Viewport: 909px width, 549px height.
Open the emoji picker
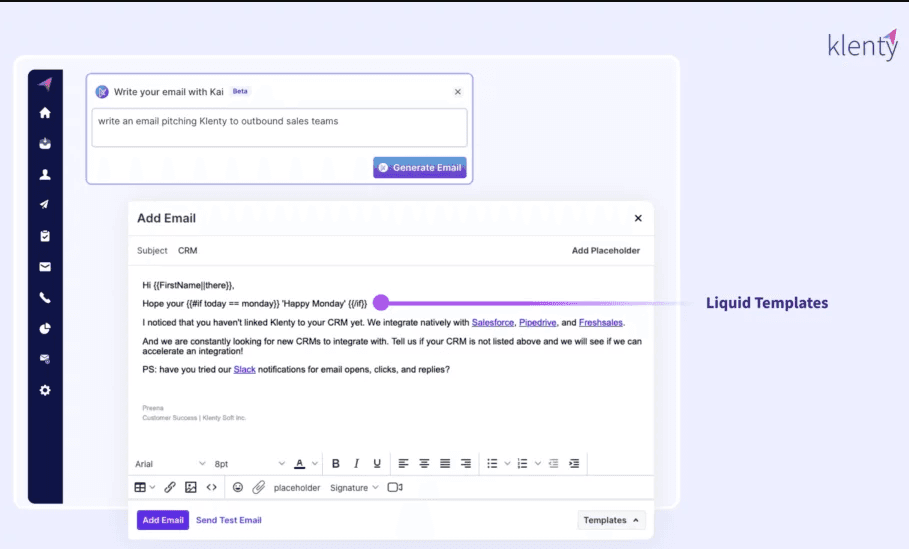click(x=238, y=487)
